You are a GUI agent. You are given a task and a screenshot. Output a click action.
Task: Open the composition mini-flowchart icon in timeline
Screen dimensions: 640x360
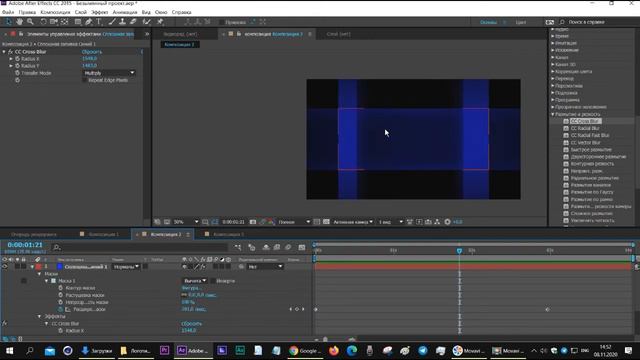[238, 247]
